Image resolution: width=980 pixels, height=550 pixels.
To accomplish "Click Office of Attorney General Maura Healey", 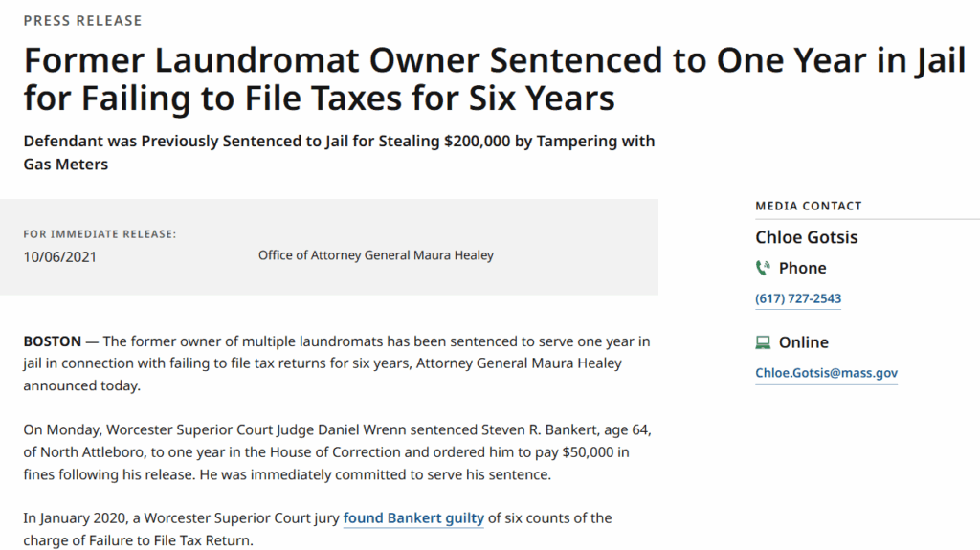I will [x=375, y=255].
